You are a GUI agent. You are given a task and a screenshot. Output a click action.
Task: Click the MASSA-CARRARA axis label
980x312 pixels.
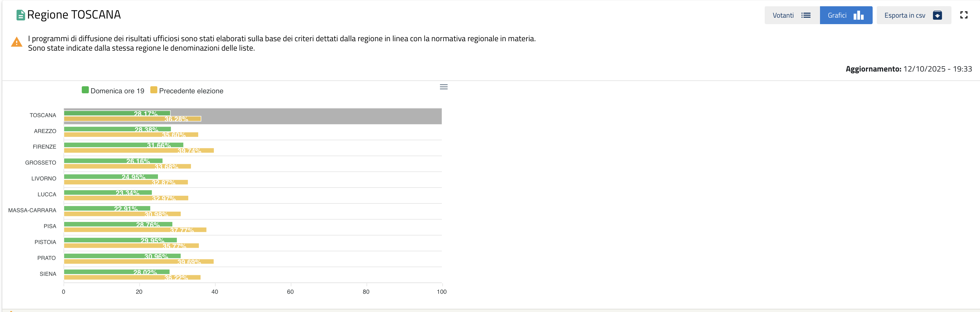click(32, 210)
